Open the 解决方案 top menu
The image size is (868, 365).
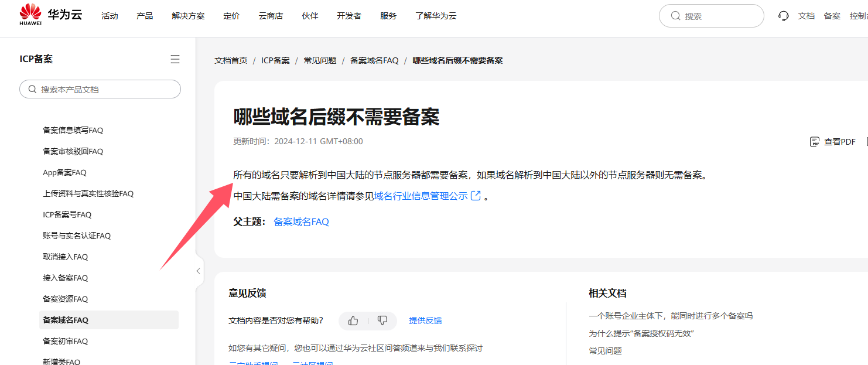coord(189,16)
